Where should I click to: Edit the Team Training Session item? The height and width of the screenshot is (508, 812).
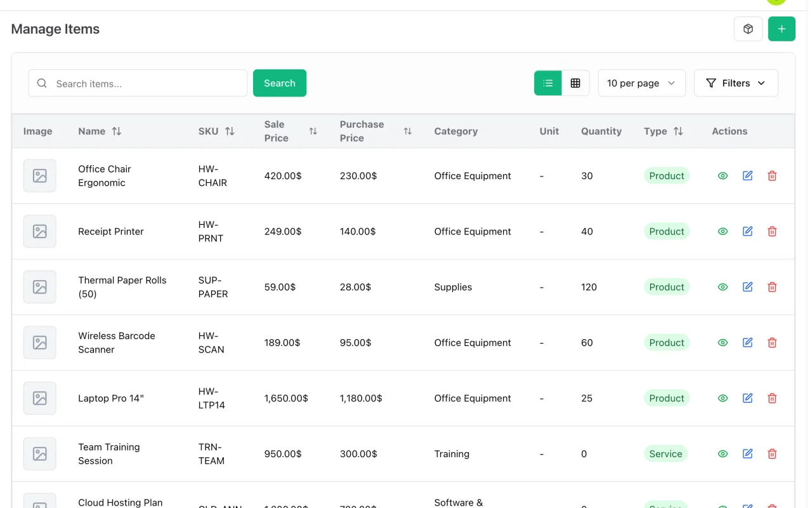point(747,454)
